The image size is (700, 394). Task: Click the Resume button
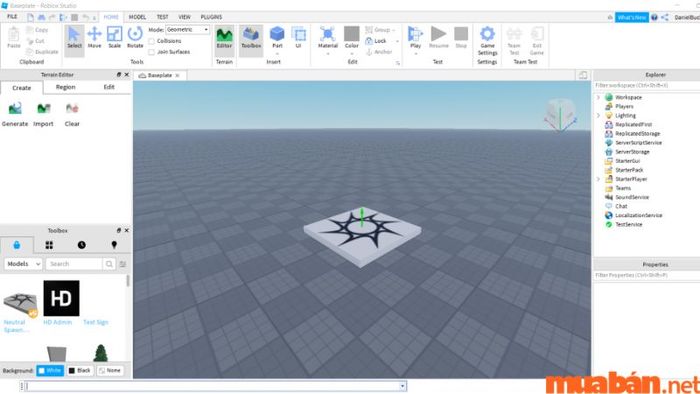[x=438, y=37]
